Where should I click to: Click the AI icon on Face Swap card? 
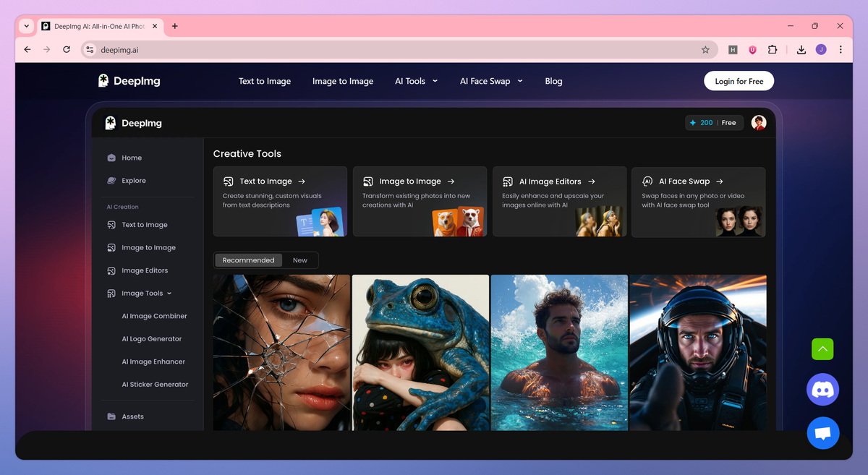coord(647,181)
